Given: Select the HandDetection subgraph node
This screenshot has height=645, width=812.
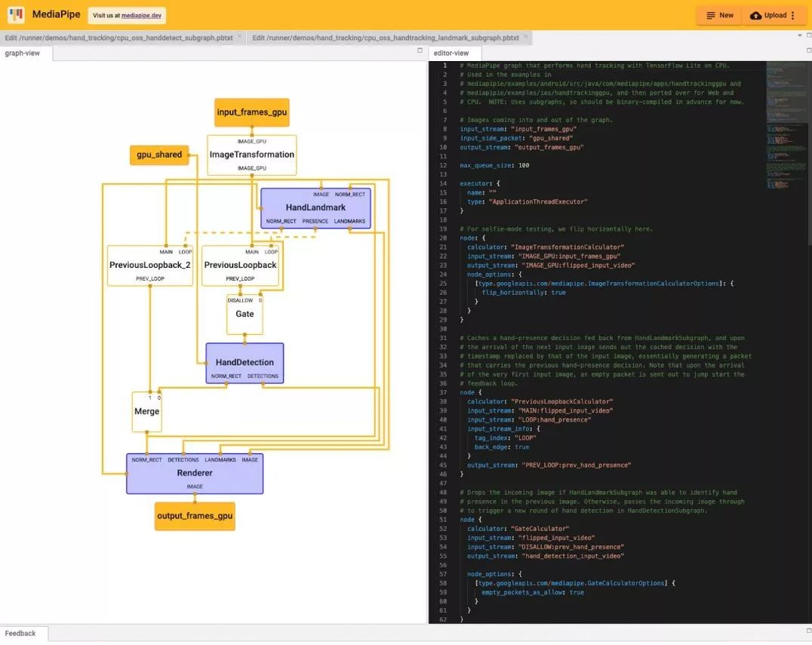Looking at the screenshot, I should point(245,362).
